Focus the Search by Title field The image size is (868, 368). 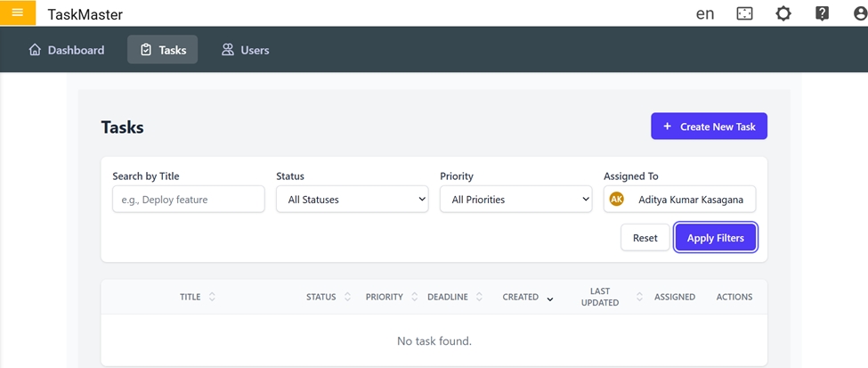(189, 200)
